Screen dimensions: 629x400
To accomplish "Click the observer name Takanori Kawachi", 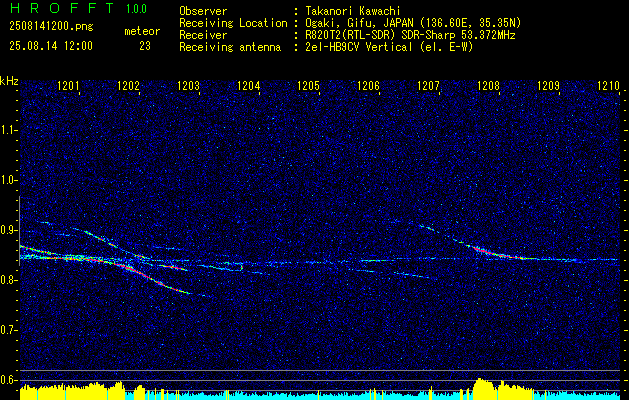I will pos(353,11).
